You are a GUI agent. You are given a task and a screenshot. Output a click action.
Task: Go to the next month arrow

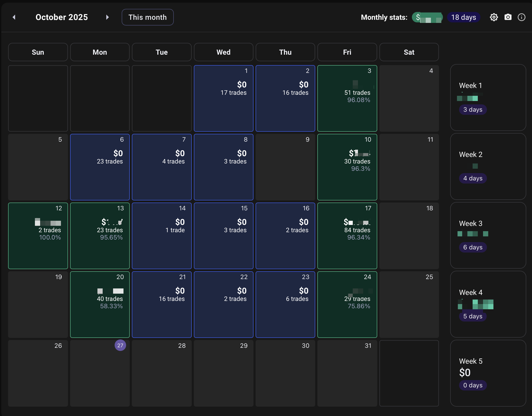(107, 17)
